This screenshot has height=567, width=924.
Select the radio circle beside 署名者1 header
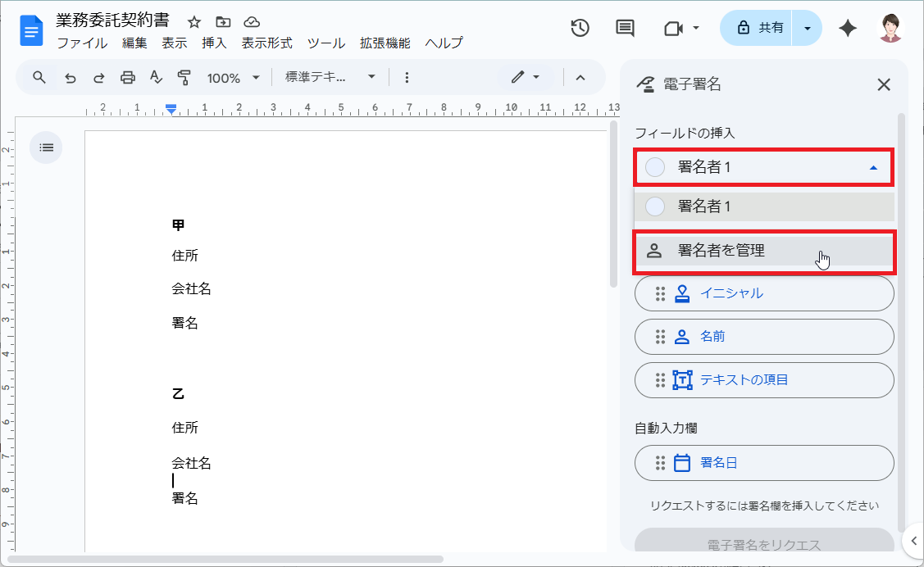coord(654,167)
